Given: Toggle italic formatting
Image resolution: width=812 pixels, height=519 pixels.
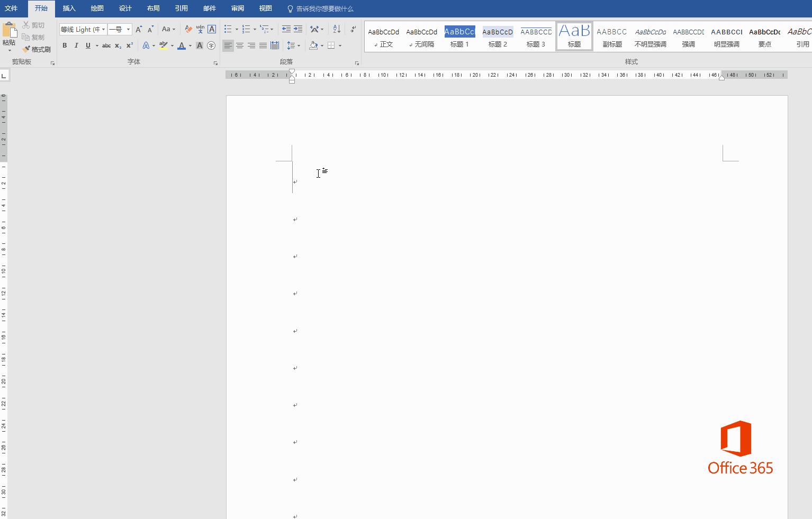Looking at the screenshot, I should (76, 45).
